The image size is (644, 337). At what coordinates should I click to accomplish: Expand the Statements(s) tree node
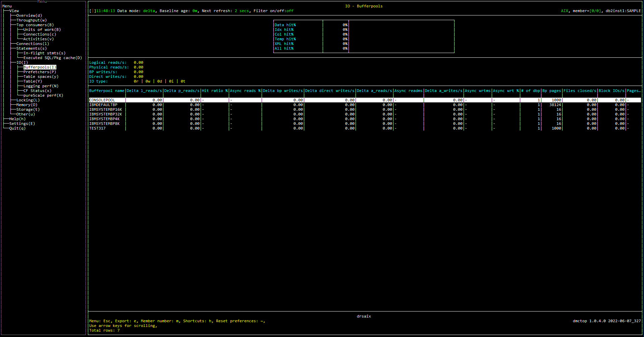(32, 48)
